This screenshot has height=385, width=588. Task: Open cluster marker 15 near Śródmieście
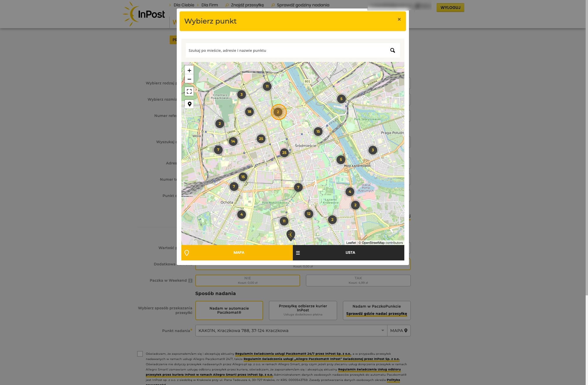pyautogui.click(x=318, y=132)
